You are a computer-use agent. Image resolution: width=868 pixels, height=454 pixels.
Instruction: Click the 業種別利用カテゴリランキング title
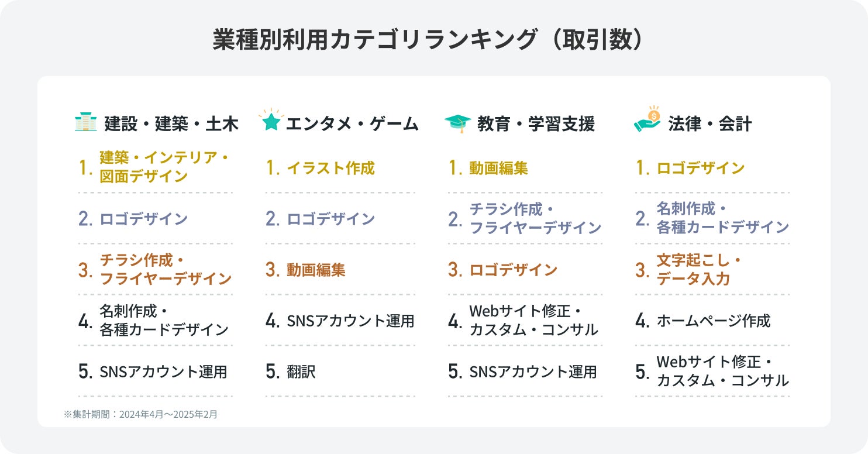coord(433,41)
